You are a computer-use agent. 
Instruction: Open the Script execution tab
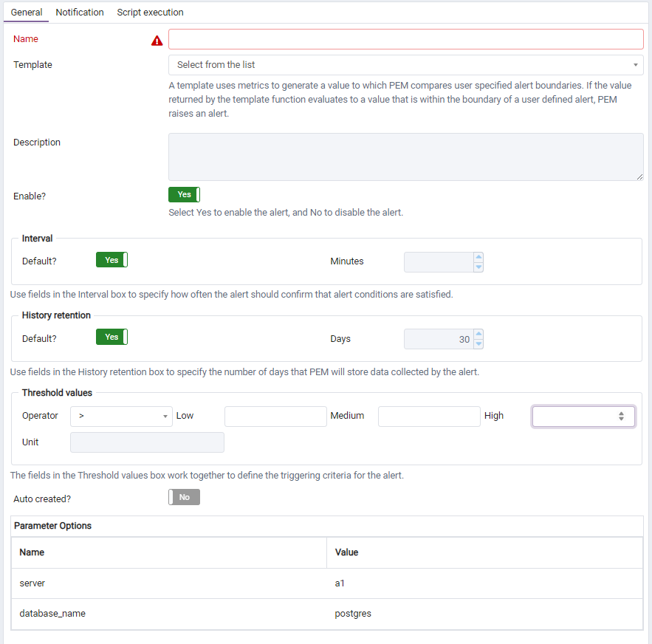(x=150, y=13)
